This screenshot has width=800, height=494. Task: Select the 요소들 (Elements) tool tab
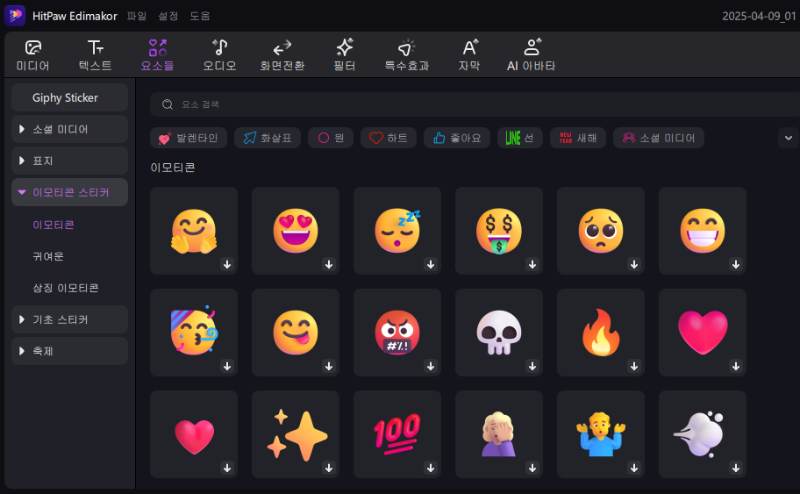(157, 56)
